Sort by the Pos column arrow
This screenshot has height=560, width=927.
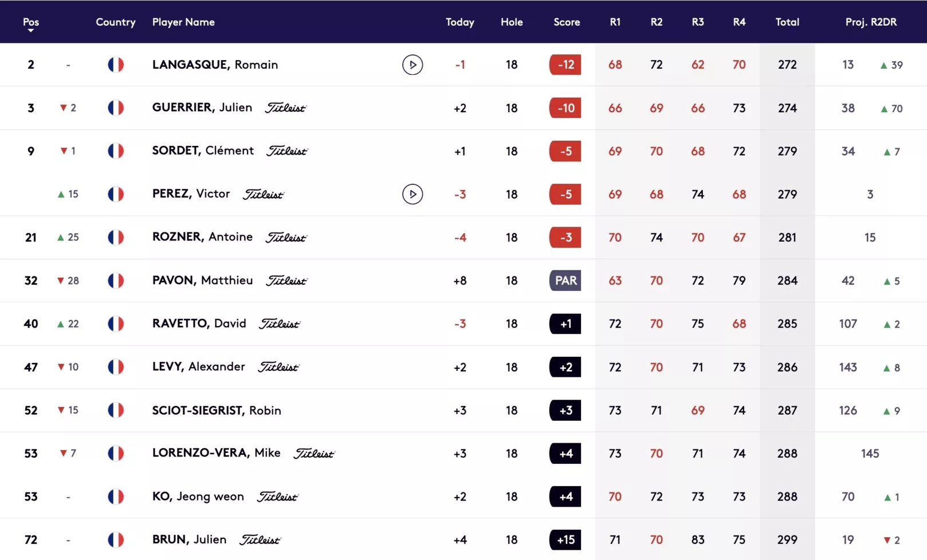[x=31, y=30]
